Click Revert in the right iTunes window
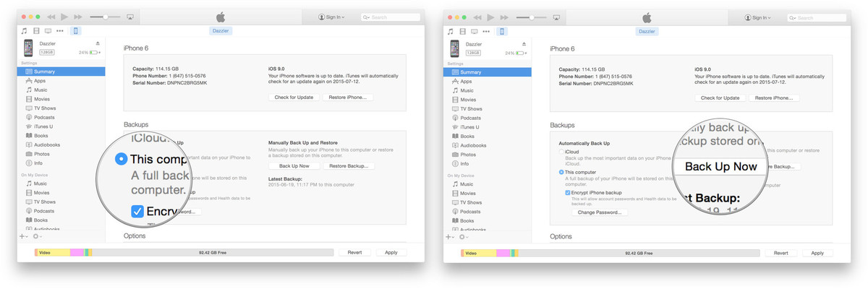Image resolution: width=868 pixels, height=289 pixels. click(781, 253)
